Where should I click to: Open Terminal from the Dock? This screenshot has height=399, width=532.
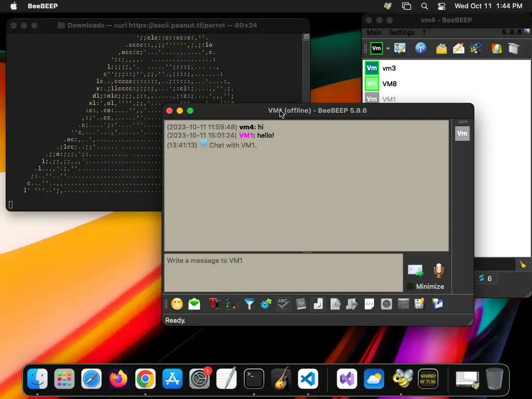pyautogui.click(x=254, y=379)
